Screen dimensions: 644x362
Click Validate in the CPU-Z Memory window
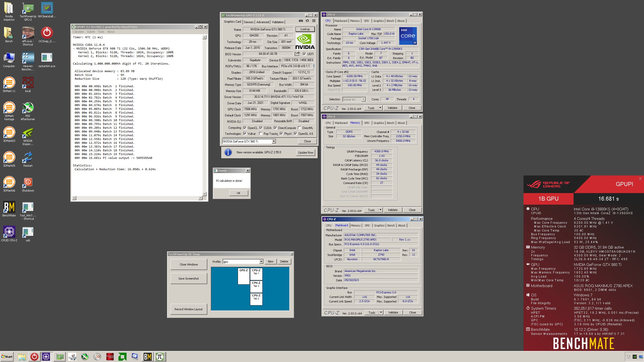tap(392, 210)
